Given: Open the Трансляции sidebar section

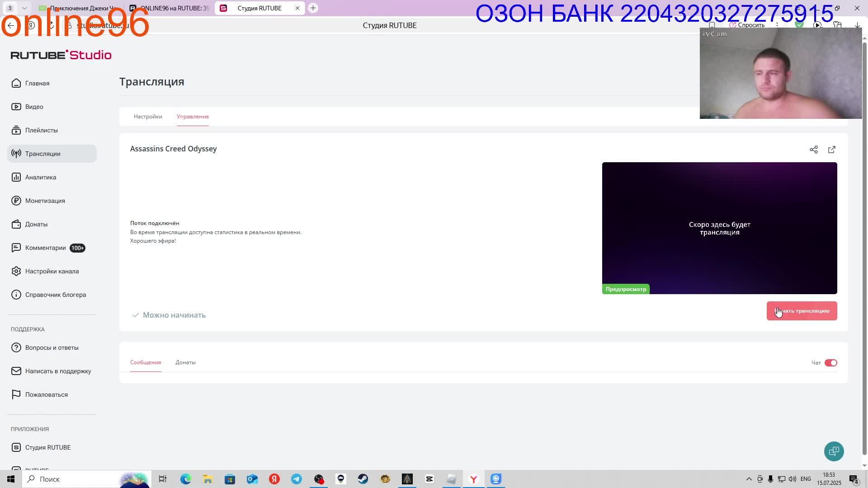Looking at the screenshot, I should (x=42, y=154).
